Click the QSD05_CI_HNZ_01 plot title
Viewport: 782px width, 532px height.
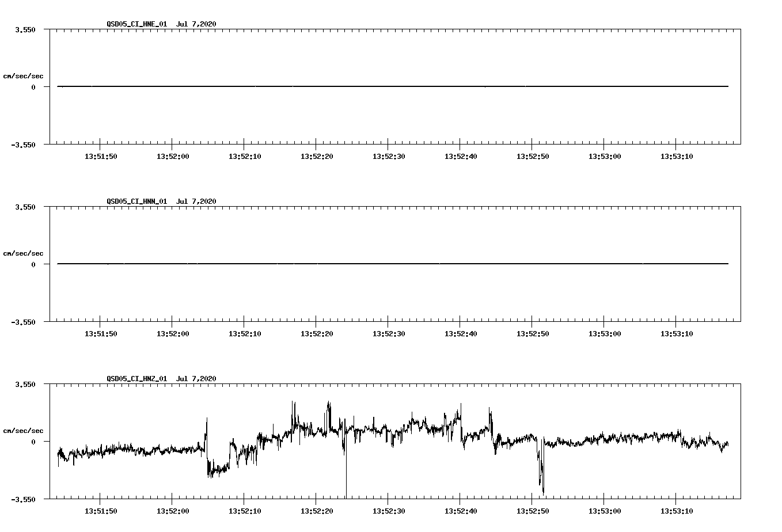point(161,378)
